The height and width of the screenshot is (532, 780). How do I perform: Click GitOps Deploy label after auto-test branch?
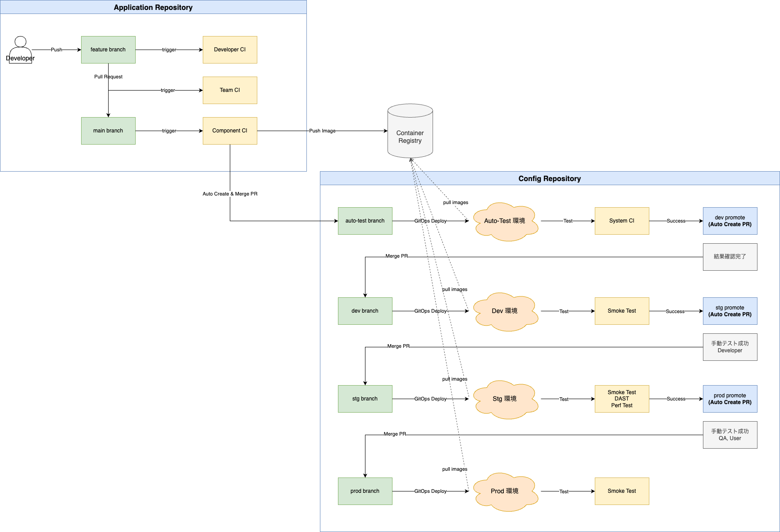[x=430, y=221]
